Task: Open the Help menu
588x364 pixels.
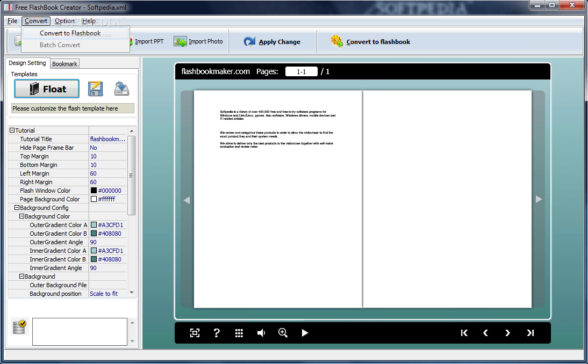Action: (x=89, y=21)
